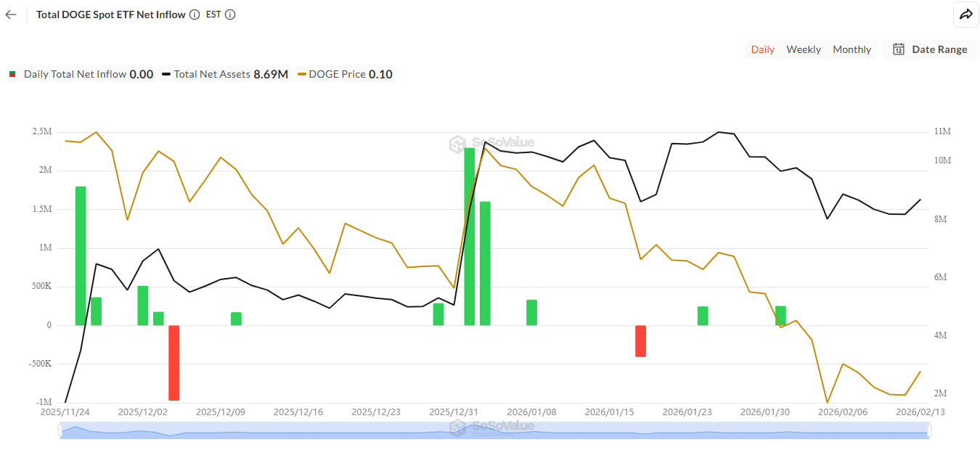Switch to the Monthly tab
The height and width of the screenshot is (458, 980).
point(852,49)
